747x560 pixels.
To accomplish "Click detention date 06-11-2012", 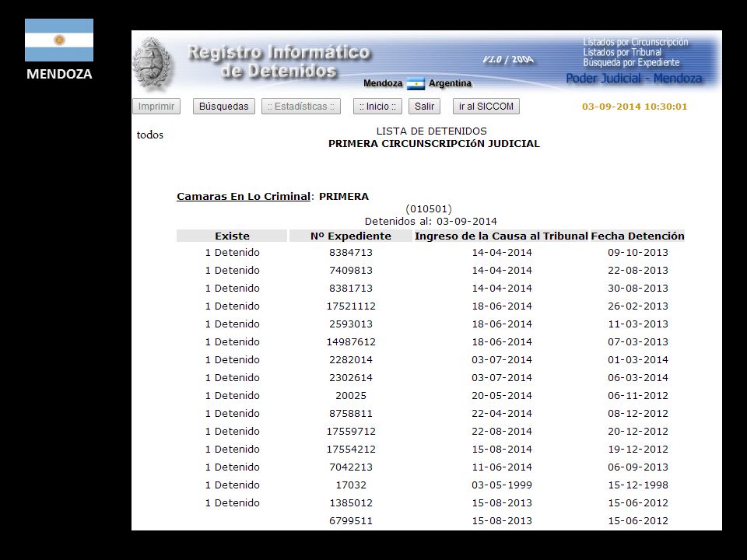I will pyautogui.click(x=638, y=395).
